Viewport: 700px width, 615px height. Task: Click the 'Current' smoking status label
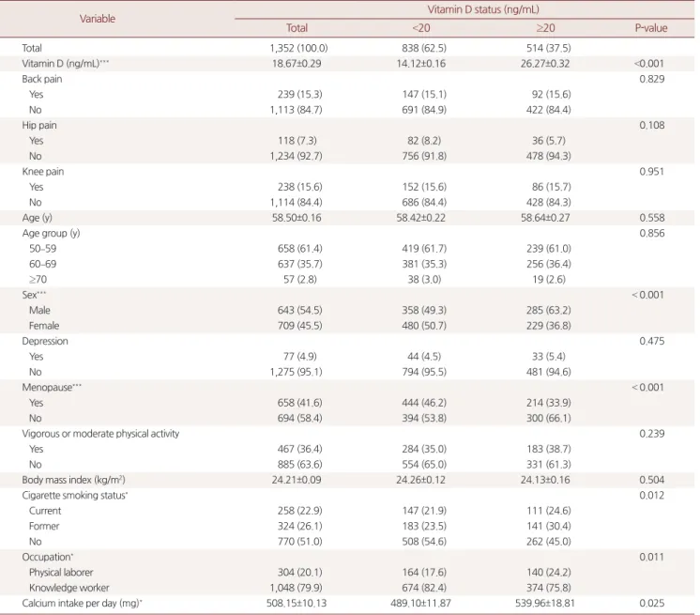point(45,511)
